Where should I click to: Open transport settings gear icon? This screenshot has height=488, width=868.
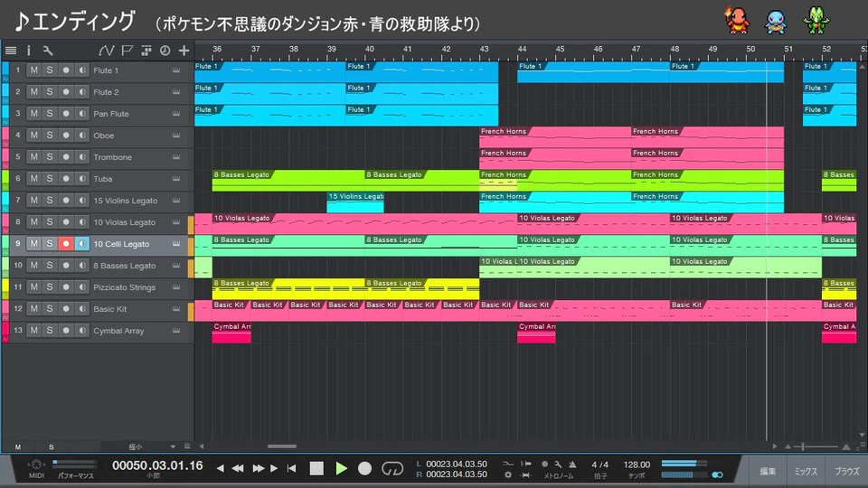508,474
